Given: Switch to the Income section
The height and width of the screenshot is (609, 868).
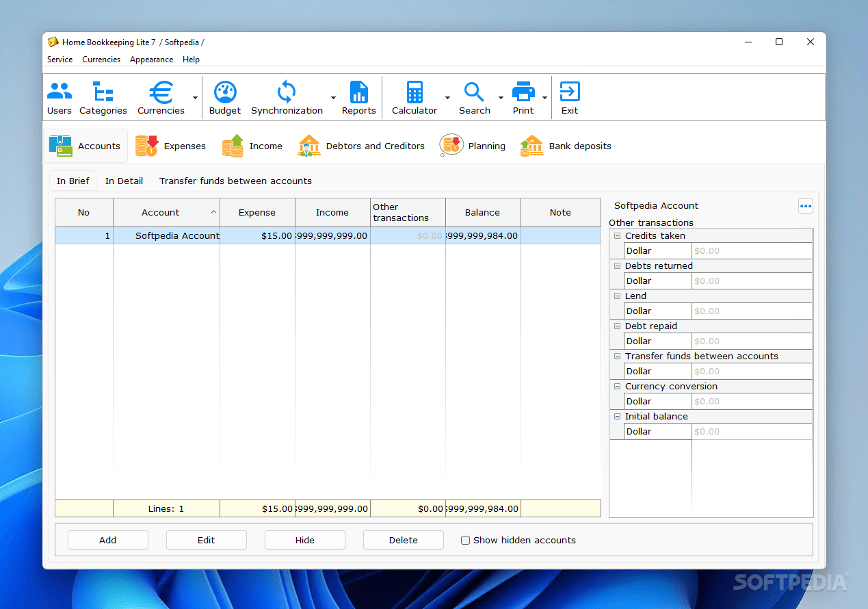Looking at the screenshot, I should click(252, 146).
